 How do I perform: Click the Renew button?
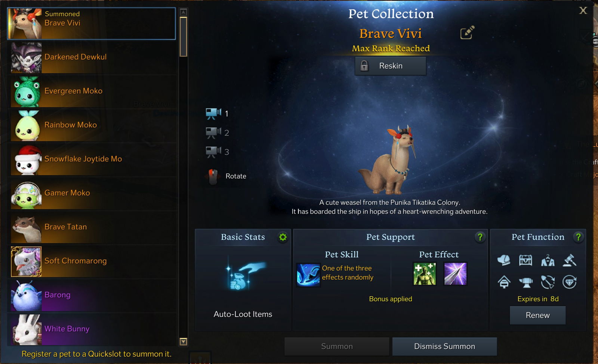click(x=538, y=315)
